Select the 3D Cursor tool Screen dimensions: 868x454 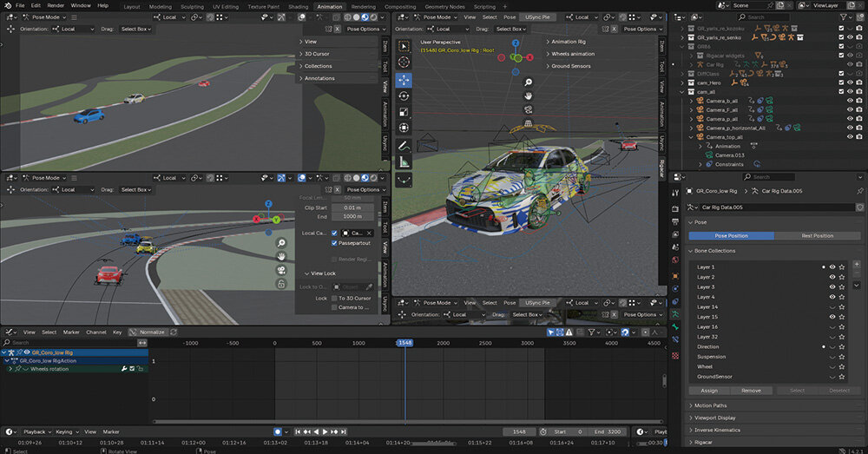[x=404, y=63]
